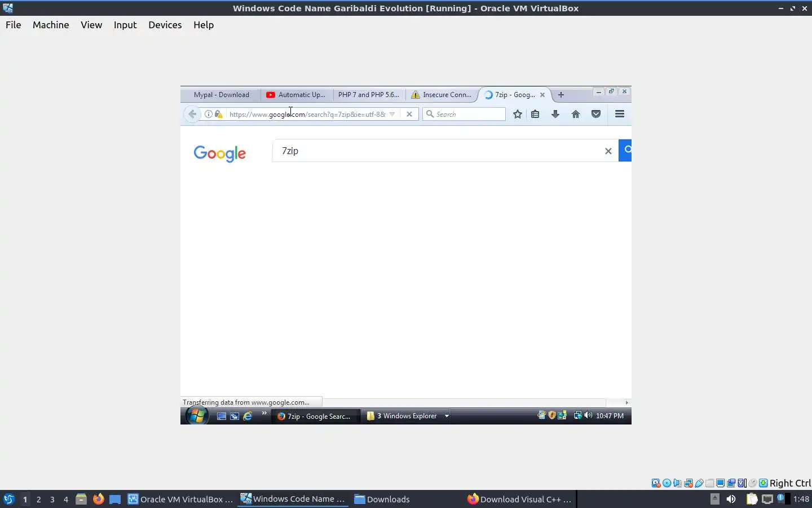This screenshot has height=508, width=812.
Task: Close the 7zip - Google tab
Action: [542, 95]
